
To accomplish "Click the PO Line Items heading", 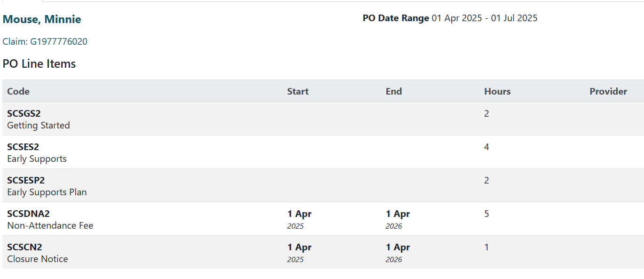I will coord(39,64).
